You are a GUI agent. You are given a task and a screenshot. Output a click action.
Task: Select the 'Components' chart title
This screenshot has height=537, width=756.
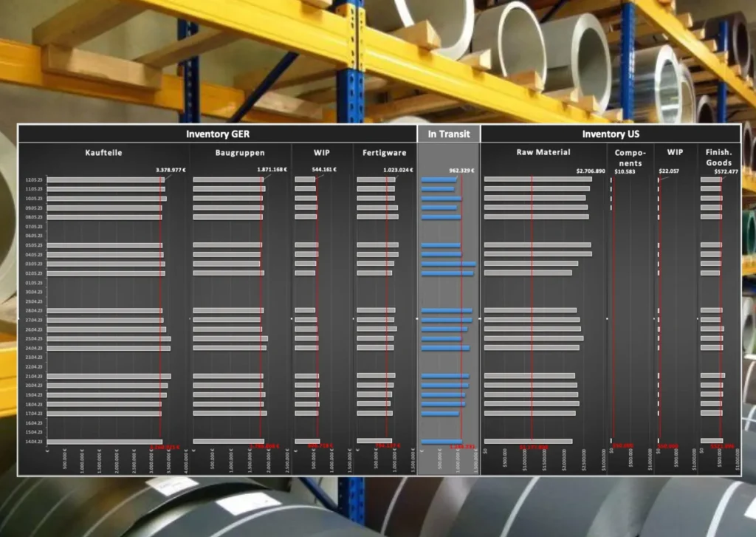[630, 158]
